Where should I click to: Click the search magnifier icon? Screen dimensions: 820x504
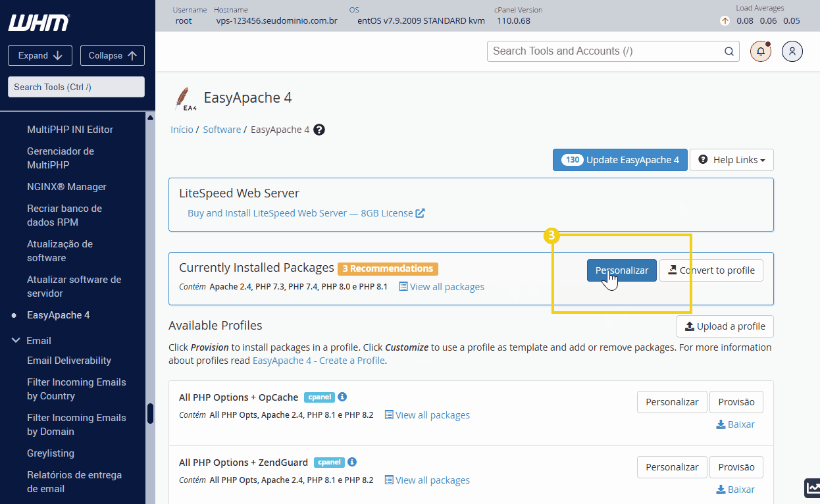click(x=729, y=51)
